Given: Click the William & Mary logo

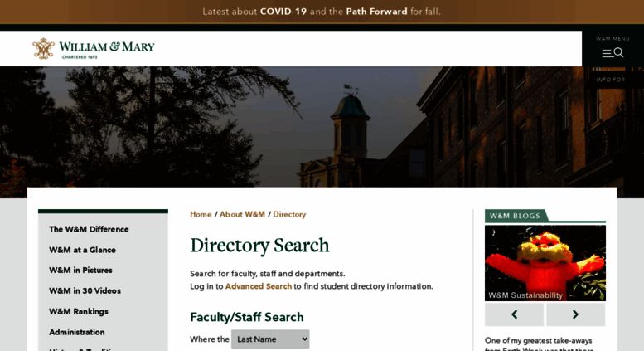Looking at the screenshot, I should (x=93, y=48).
